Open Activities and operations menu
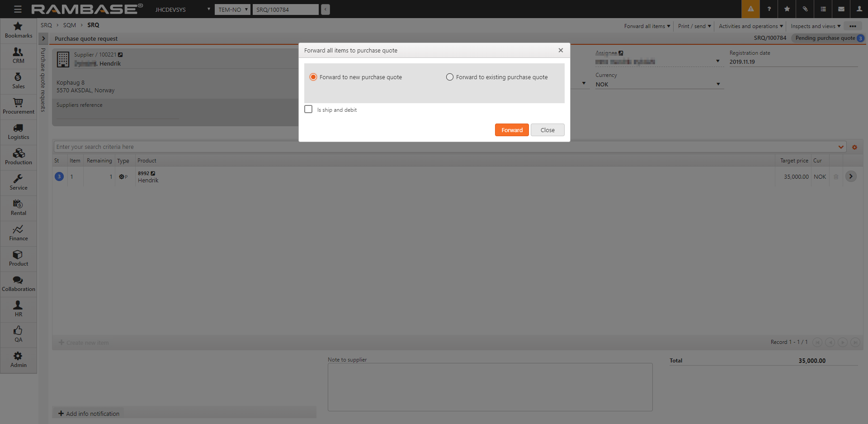This screenshot has height=424, width=868. 750,26
